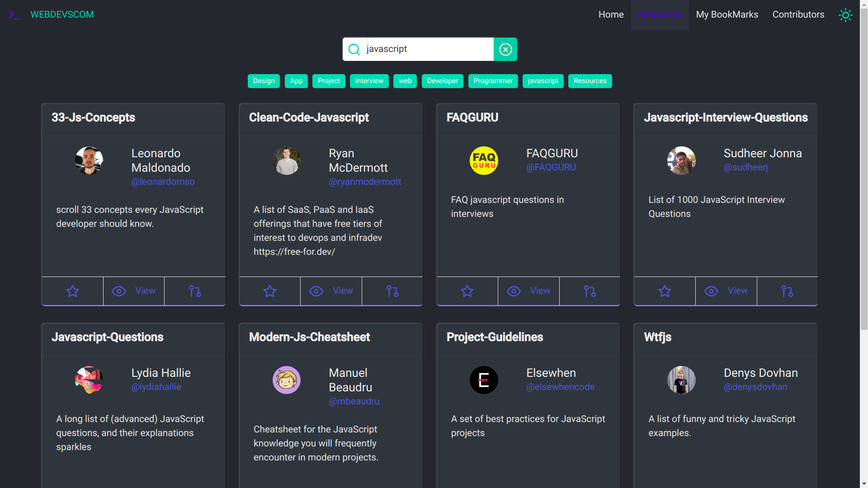Open @ryanmcdermott profile link
The image size is (868, 488).
pos(365,182)
